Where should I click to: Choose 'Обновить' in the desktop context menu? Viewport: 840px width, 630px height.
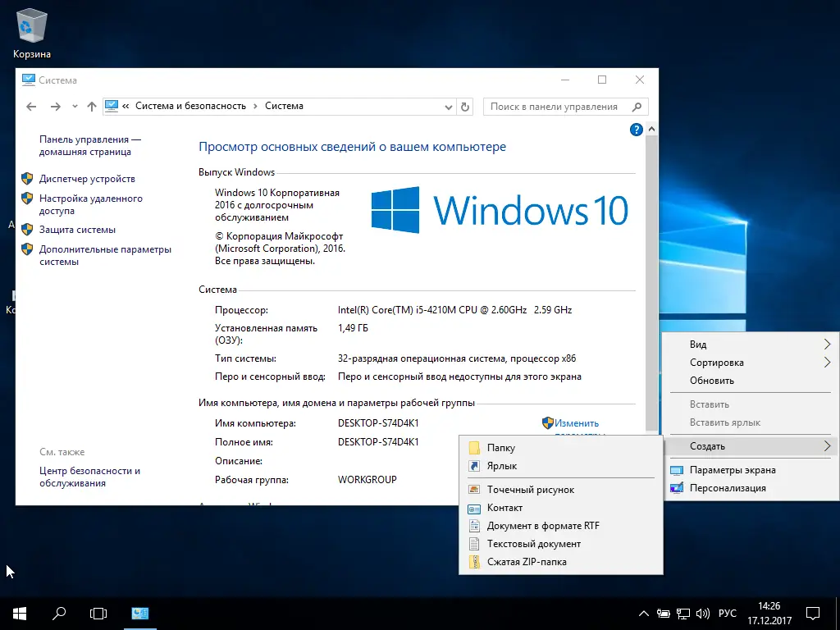pyautogui.click(x=751, y=381)
